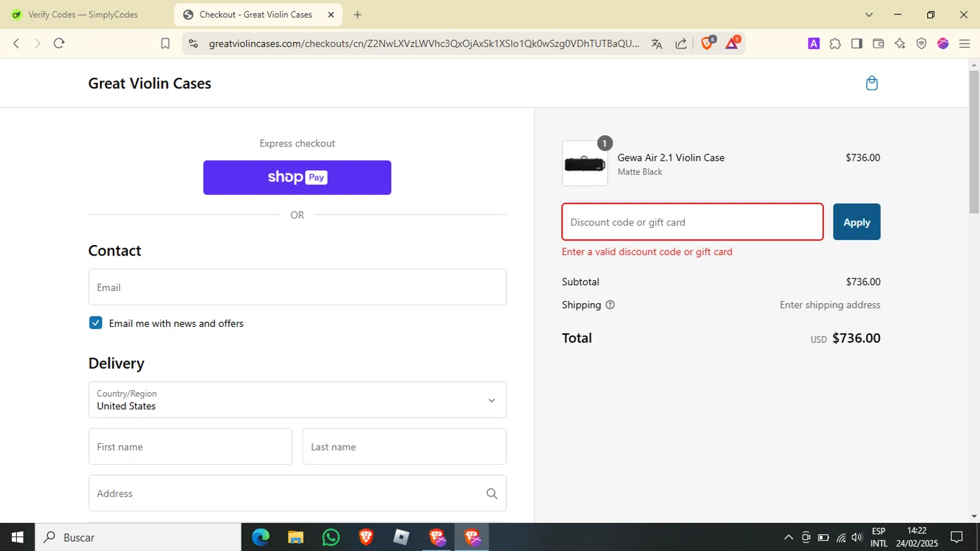
Task: Go forward in browser history
Action: click(37, 43)
